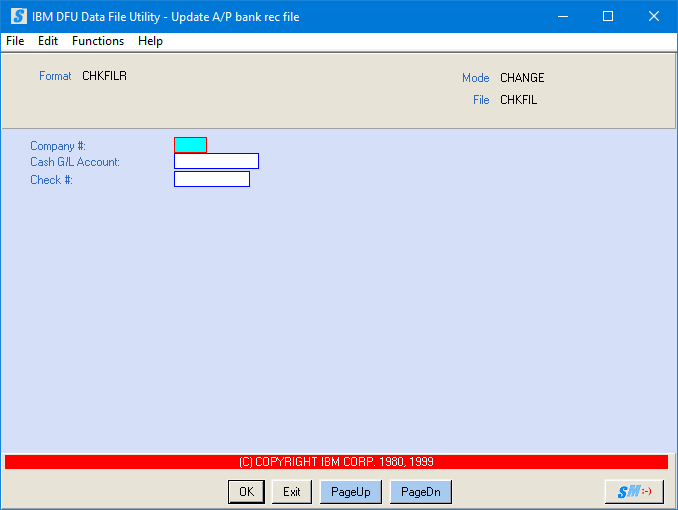Click the Format label
Screen dimensions: 678x510
click(55, 76)
